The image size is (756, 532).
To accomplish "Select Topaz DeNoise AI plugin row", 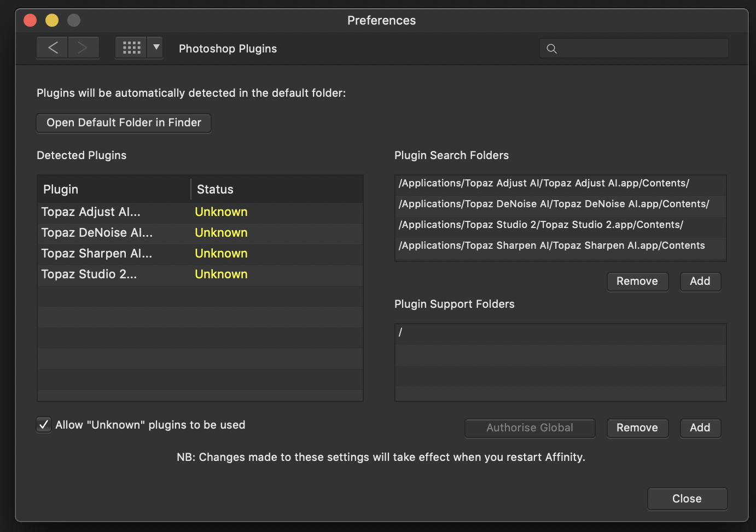I will (200, 233).
